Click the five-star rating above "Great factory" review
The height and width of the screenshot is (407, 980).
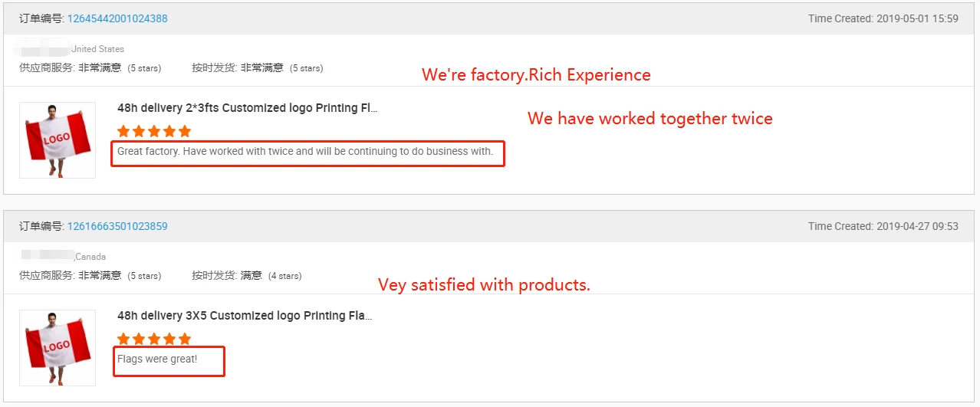pos(154,131)
